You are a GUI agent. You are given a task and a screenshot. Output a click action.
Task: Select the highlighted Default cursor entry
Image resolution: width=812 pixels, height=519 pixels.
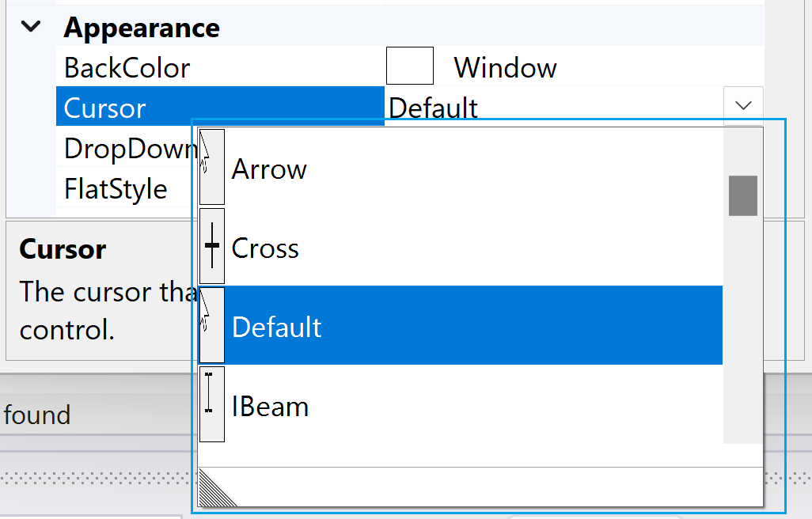click(276, 325)
